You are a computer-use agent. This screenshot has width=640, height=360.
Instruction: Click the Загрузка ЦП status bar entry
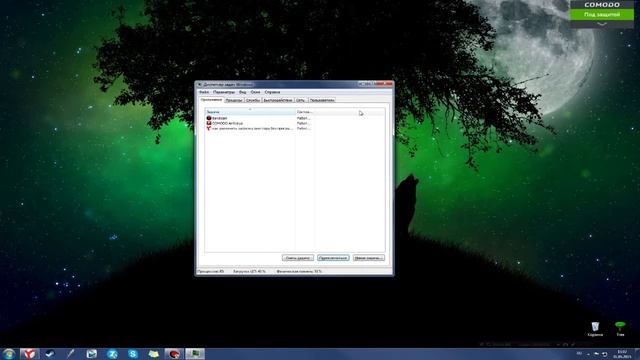click(249, 271)
